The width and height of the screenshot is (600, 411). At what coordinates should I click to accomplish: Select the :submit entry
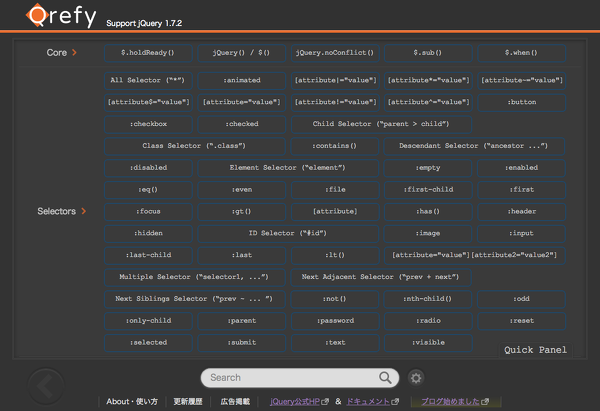[241, 342]
